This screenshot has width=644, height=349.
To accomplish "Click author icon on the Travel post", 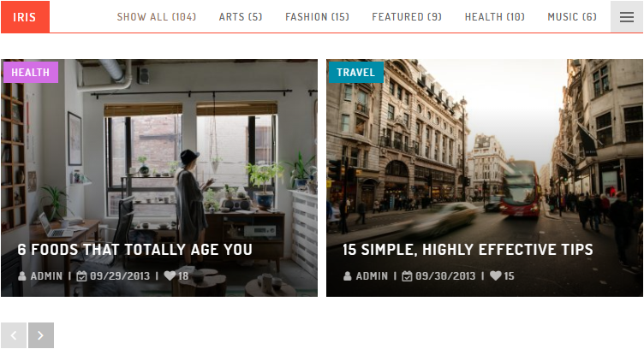I will click(348, 276).
